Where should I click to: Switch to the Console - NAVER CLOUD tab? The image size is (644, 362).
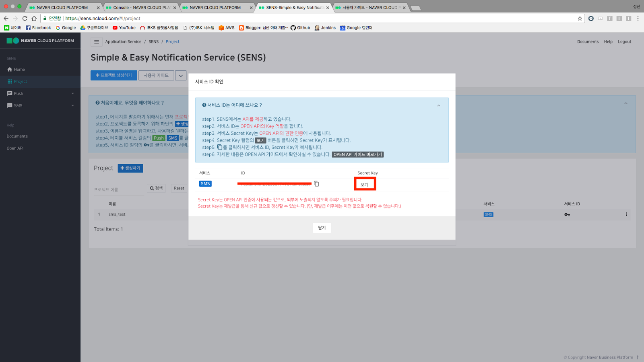pyautogui.click(x=141, y=8)
